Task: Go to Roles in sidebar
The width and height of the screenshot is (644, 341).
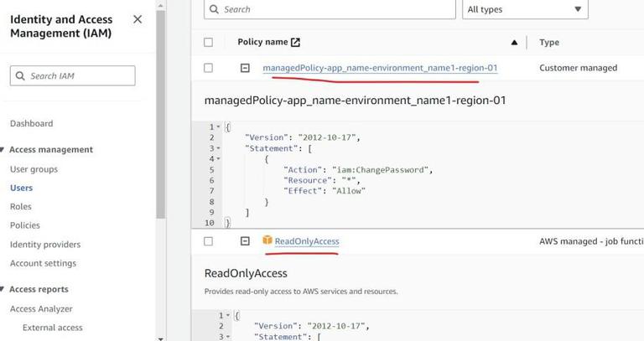Action: click(21, 206)
